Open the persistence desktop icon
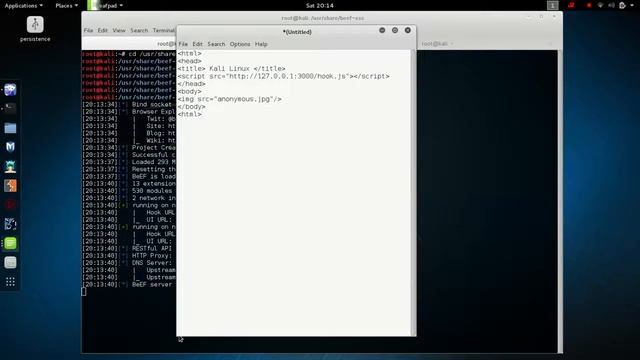Screen dimensions: 640x360 (x=35, y=29)
